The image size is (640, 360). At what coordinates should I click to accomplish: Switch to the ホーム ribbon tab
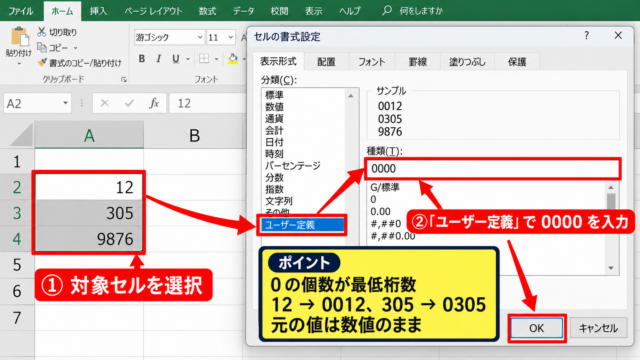62,11
